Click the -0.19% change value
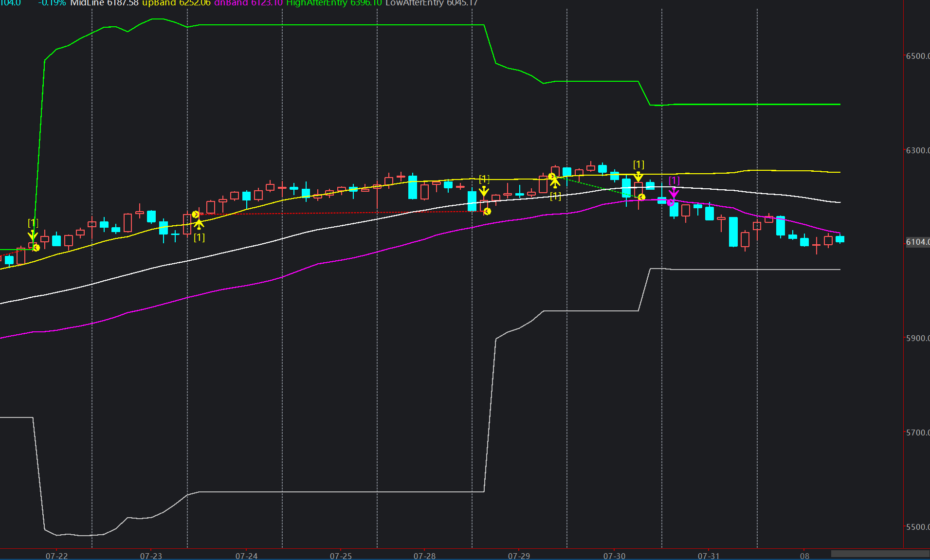930x560 pixels. [52, 3]
